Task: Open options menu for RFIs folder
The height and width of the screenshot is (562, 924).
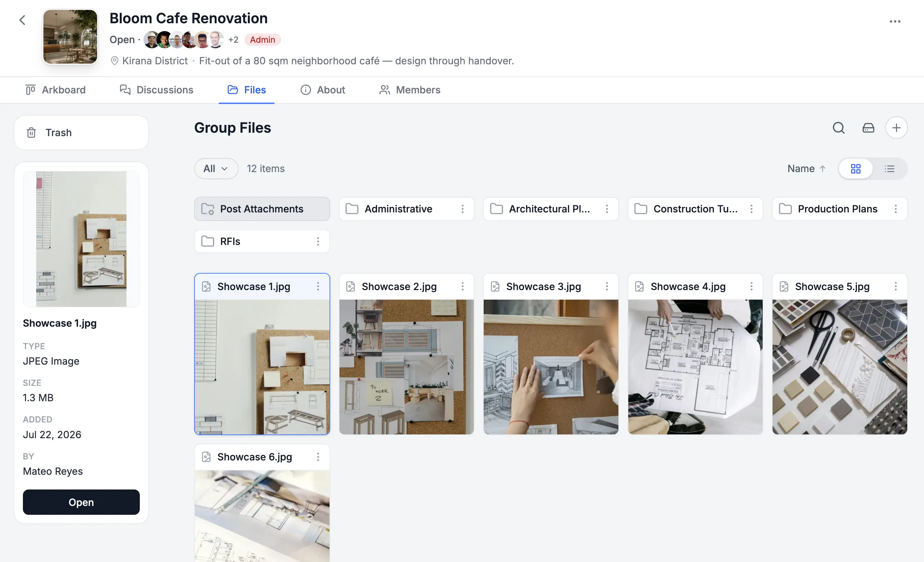Action: point(318,241)
